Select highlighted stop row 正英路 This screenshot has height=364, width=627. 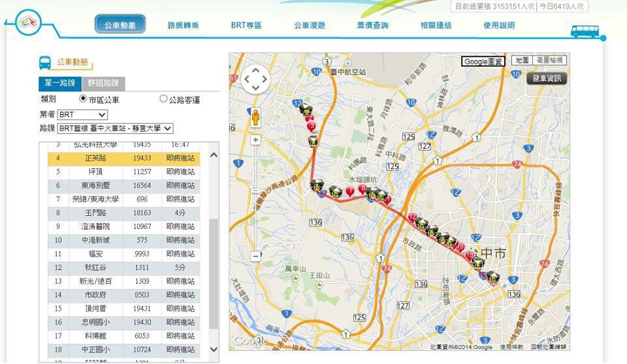point(123,159)
